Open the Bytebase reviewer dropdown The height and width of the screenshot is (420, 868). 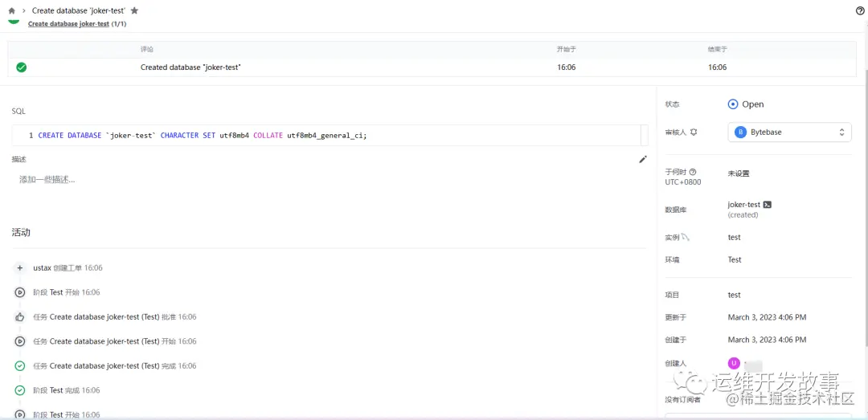(x=789, y=133)
